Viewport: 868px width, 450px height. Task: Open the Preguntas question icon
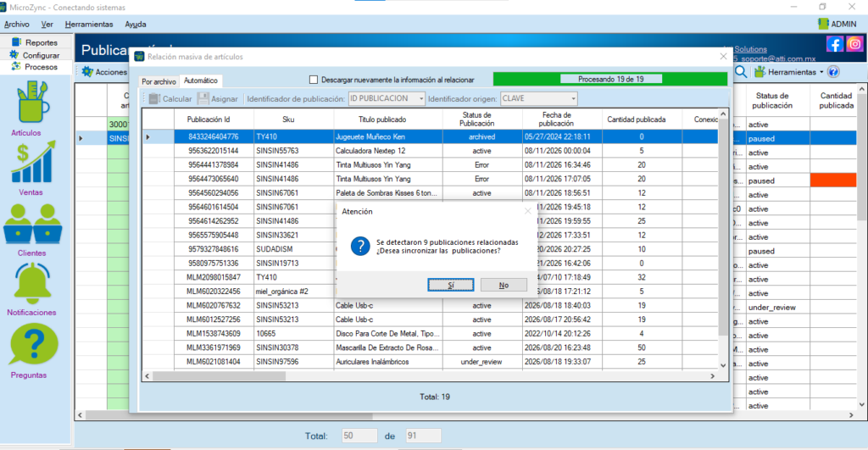tap(33, 344)
